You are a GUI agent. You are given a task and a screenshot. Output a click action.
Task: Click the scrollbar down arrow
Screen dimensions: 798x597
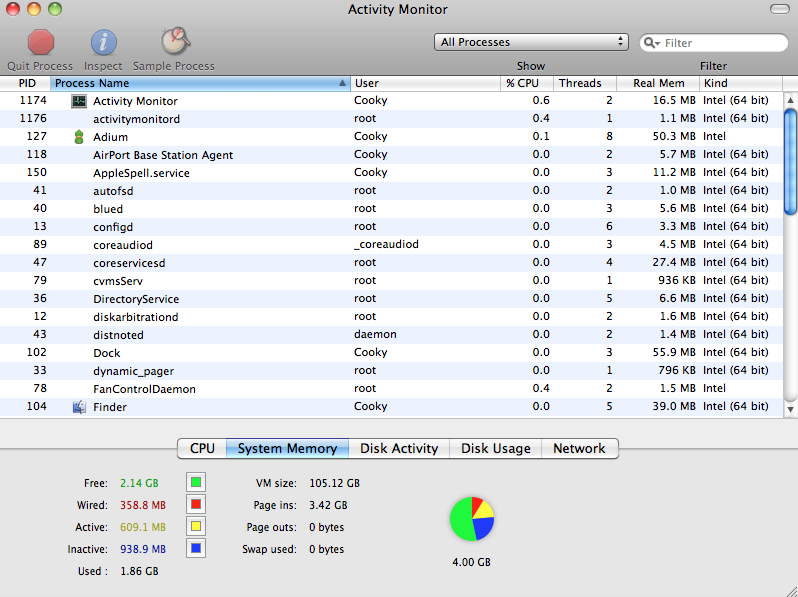click(x=790, y=409)
